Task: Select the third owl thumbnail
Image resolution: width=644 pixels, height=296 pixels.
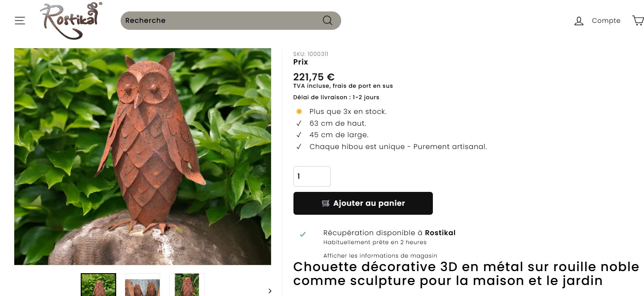Action: [x=187, y=285]
